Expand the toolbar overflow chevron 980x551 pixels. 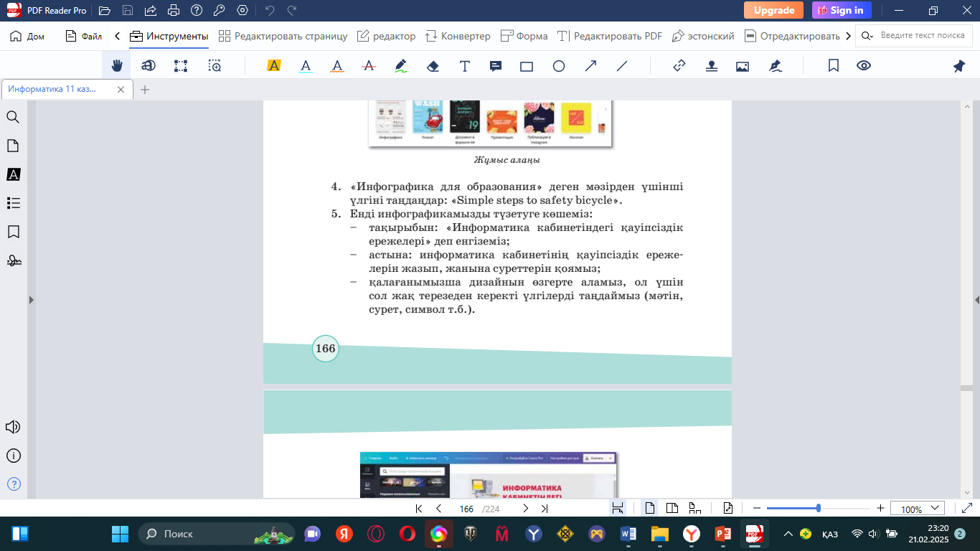pos(849,36)
